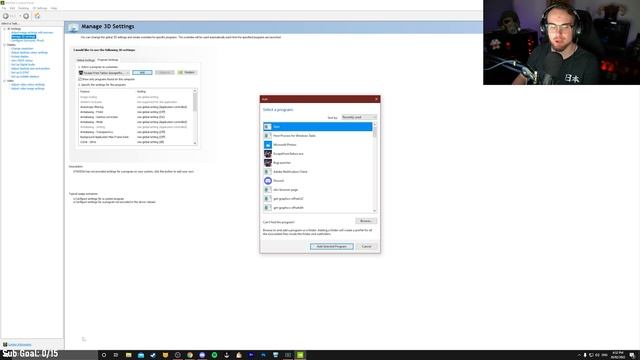
Task: Open the Help menu
Action: click(x=54, y=8)
